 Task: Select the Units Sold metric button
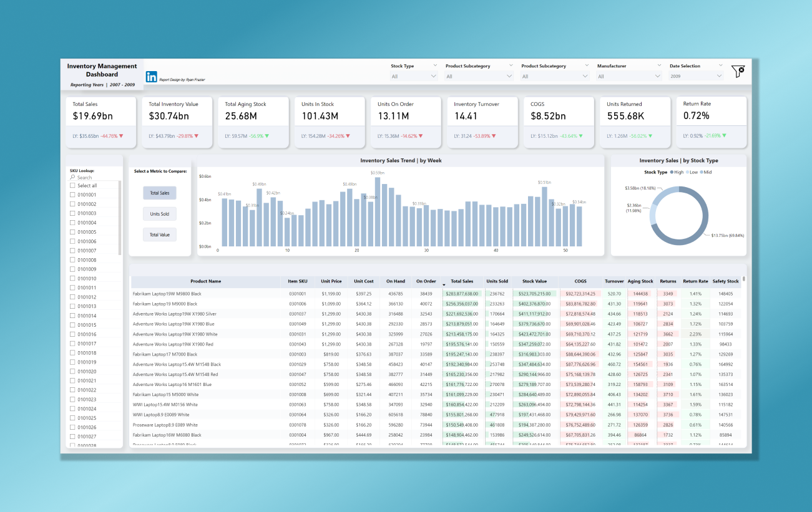(160, 214)
